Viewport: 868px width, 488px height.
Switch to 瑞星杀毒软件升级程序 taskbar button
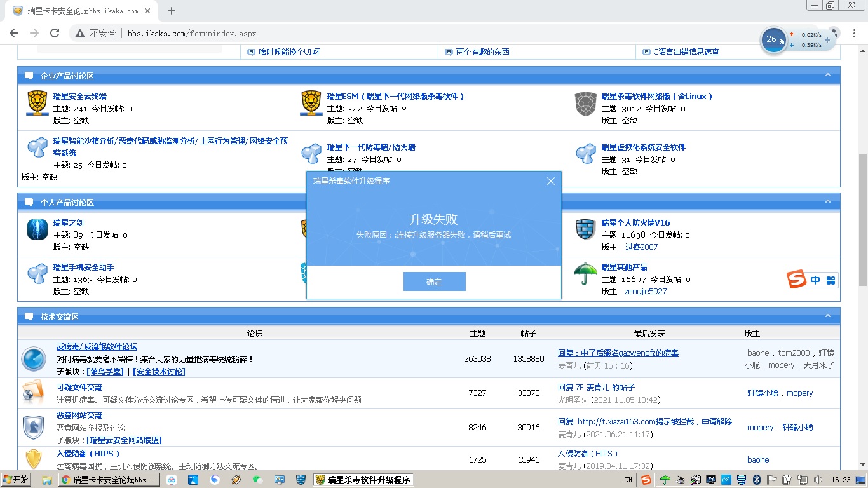363,480
